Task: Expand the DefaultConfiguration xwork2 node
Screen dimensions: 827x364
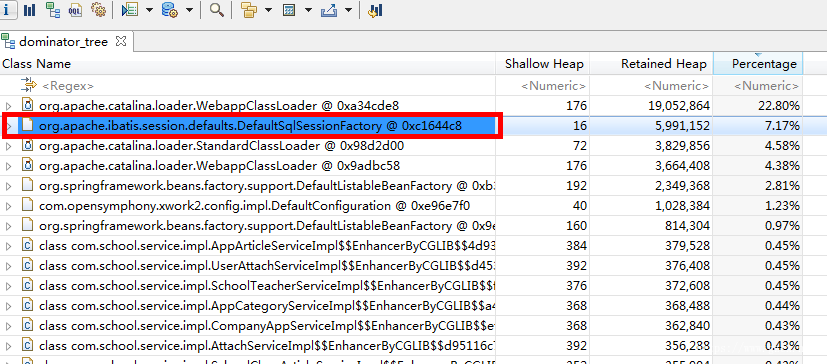Action: (9, 206)
